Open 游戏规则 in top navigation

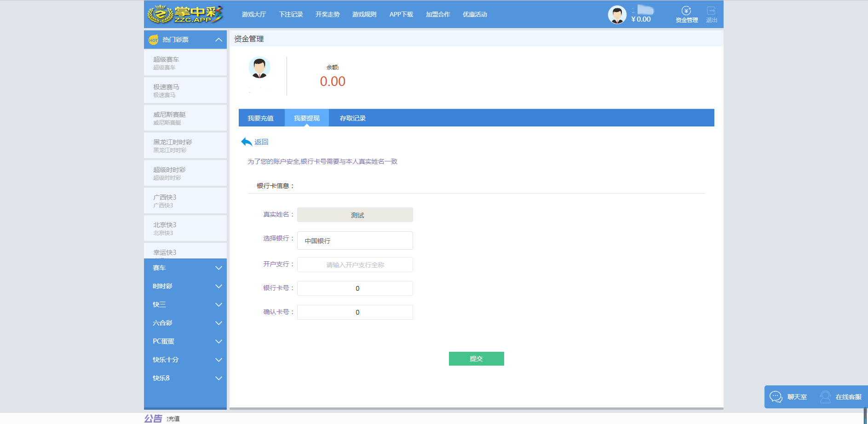click(x=364, y=14)
